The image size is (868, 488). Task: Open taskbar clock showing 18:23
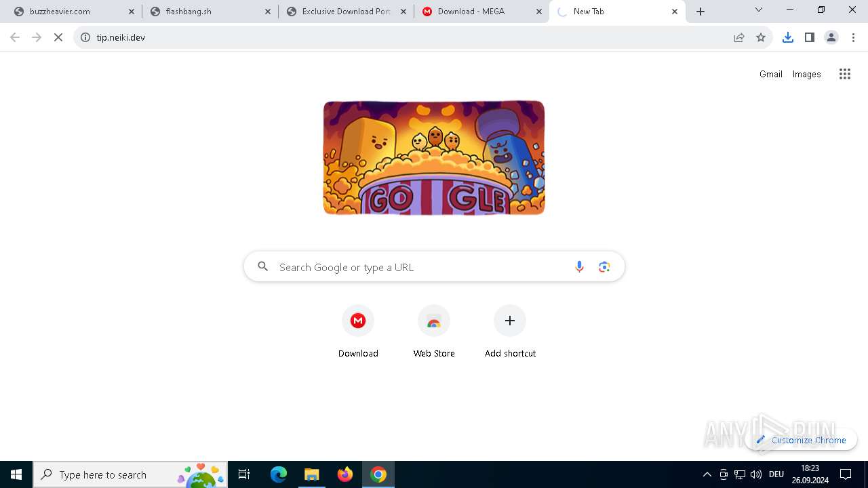coord(810,474)
